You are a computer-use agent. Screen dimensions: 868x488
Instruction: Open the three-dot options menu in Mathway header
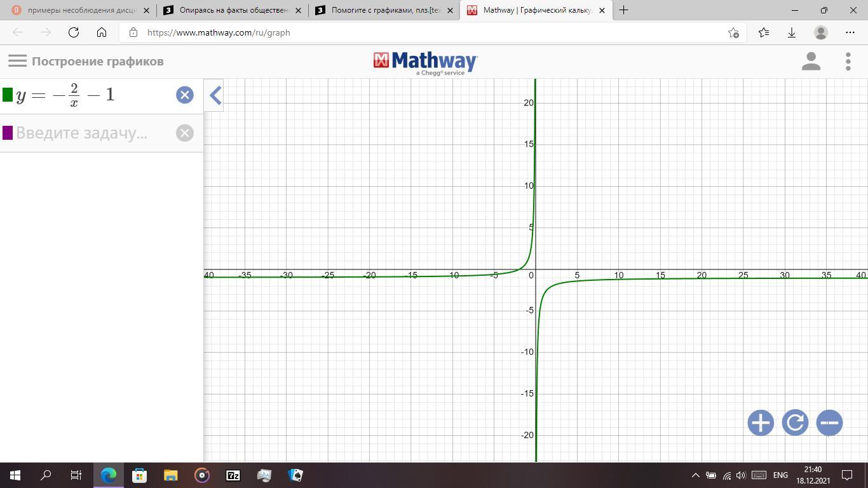point(848,61)
